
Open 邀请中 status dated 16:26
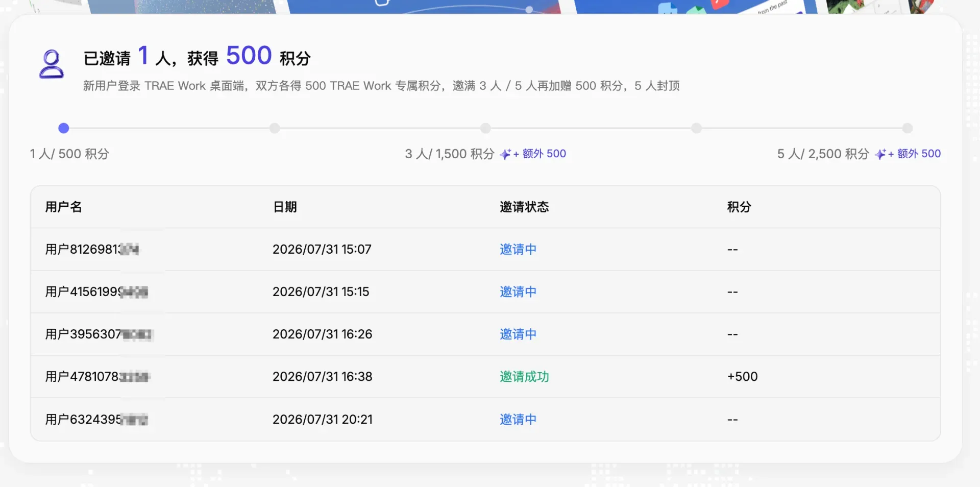pyautogui.click(x=518, y=334)
